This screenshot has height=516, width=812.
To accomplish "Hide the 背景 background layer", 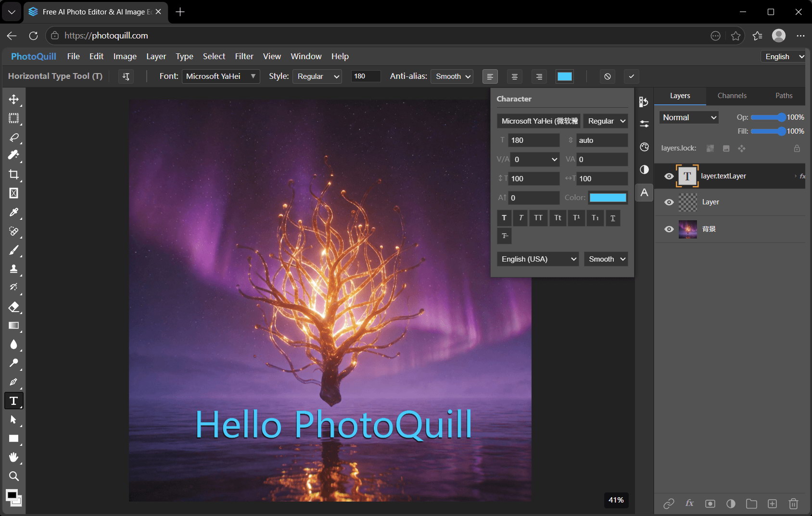I will (669, 229).
